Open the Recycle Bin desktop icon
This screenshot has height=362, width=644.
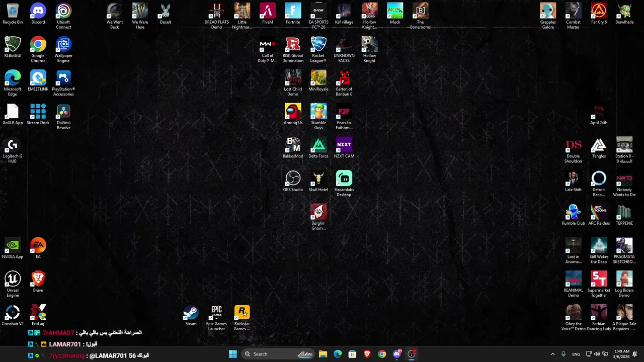click(x=13, y=14)
